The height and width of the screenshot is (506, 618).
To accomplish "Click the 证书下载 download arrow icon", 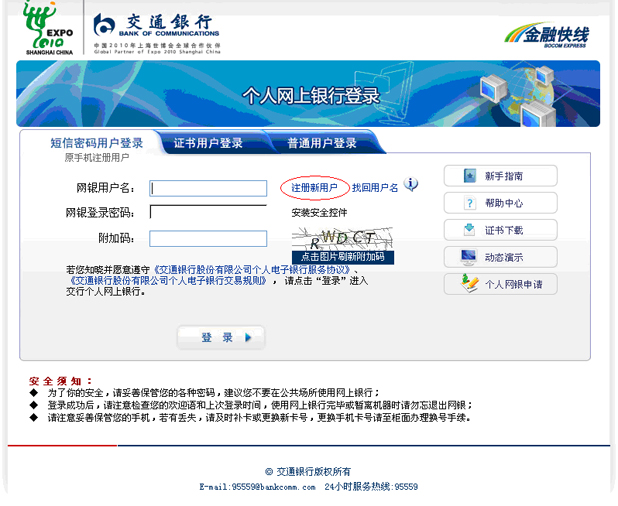I will 469,230.
